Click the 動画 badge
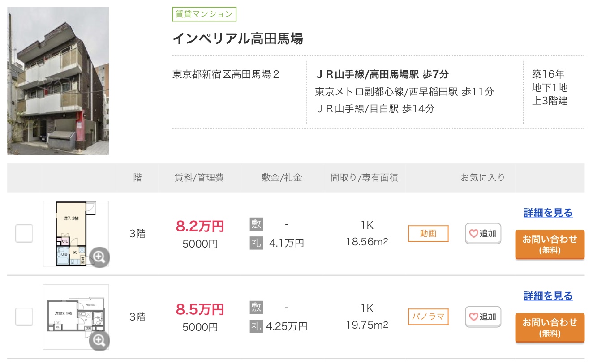 428,233
